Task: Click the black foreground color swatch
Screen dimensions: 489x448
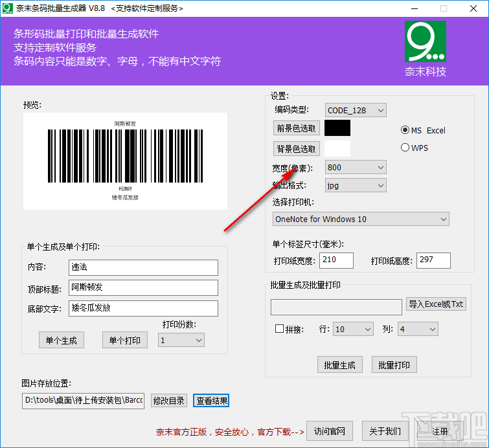Action: pos(337,128)
